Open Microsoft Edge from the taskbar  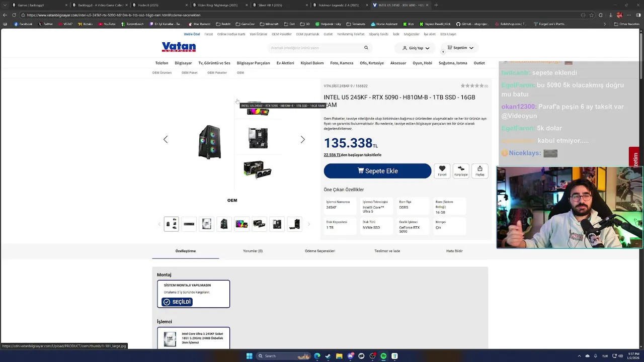point(317,356)
